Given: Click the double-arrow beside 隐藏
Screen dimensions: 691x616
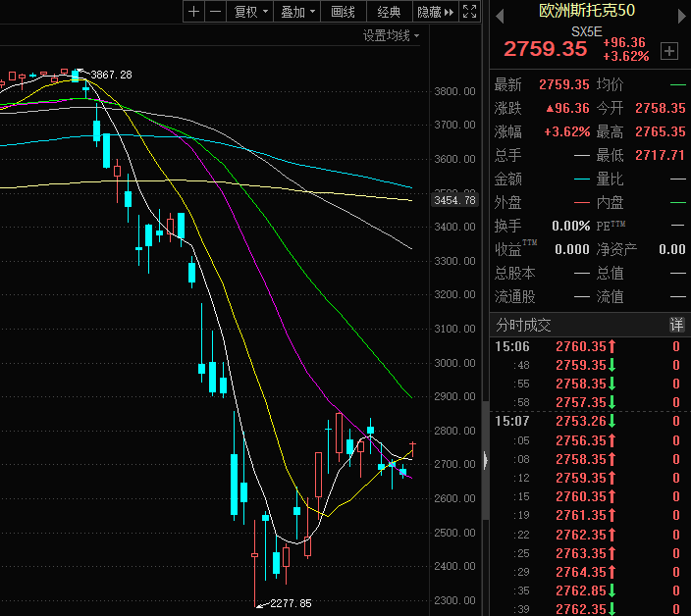Looking at the screenshot, I should tap(450, 12).
